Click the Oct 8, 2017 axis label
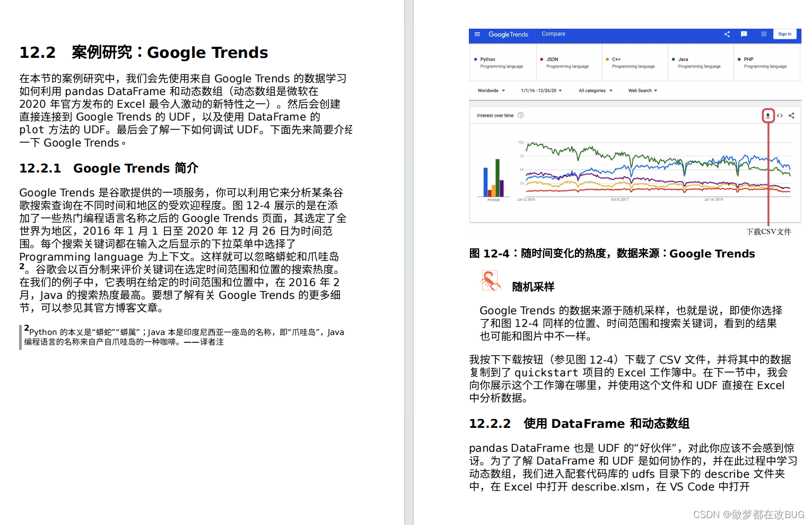This screenshot has width=812, height=525. click(x=619, y=200)
